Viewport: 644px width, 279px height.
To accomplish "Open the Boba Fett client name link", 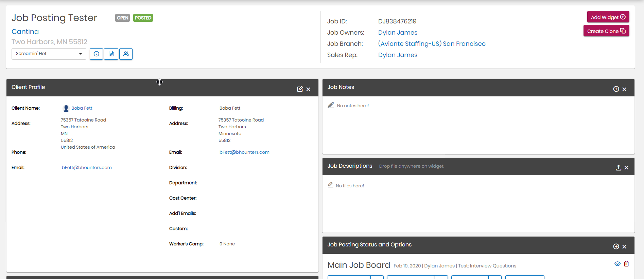I will pos(82,108).
